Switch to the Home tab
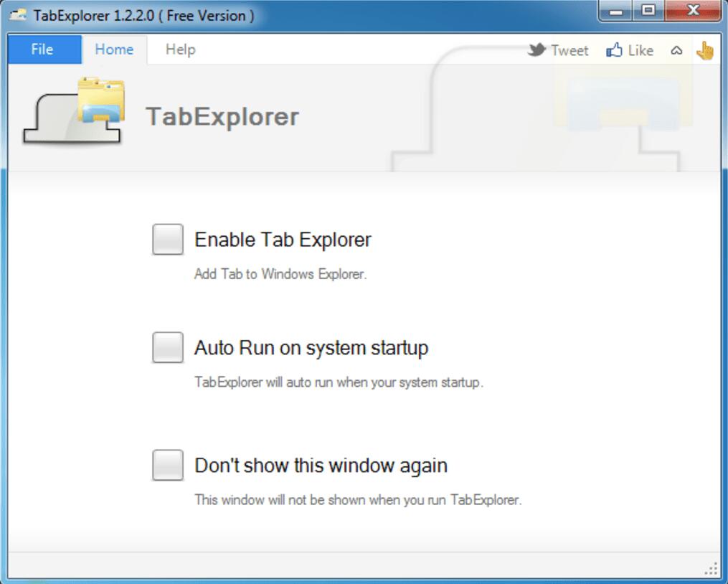Screen dimensions: 728x584 click(114, 50)
